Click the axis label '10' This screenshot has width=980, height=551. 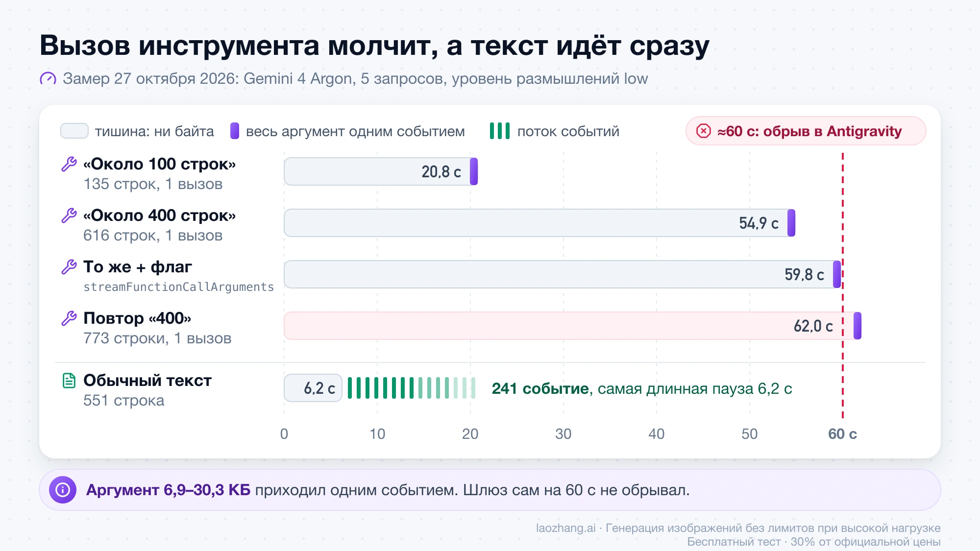coord(377,434)
